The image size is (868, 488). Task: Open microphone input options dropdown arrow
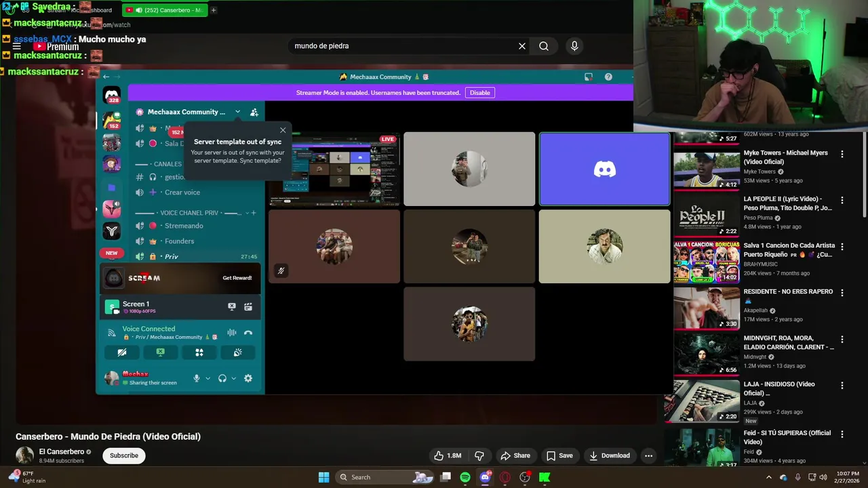tap(208, 378)
